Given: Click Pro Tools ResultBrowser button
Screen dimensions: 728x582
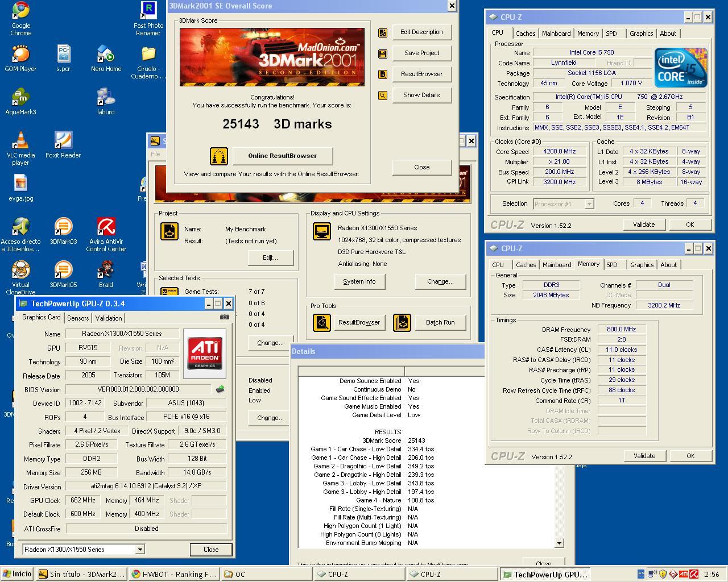Looking at the screenshot, I should (x=359, y=322).
